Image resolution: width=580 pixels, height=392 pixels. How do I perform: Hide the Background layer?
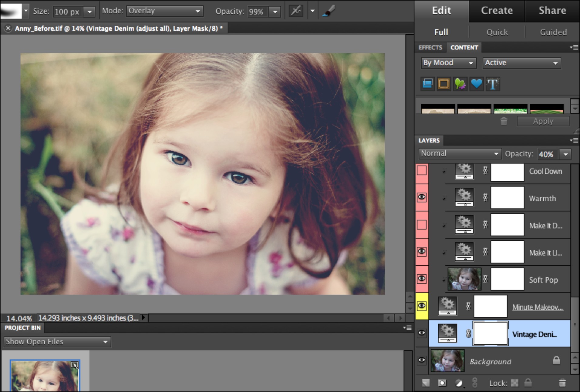click(422, 360)
